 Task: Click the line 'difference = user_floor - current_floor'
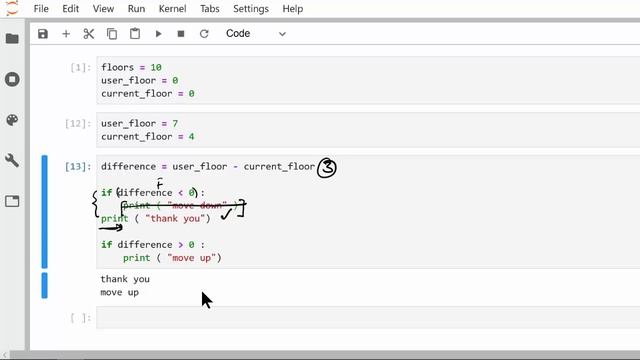click(x=208, y=167)
